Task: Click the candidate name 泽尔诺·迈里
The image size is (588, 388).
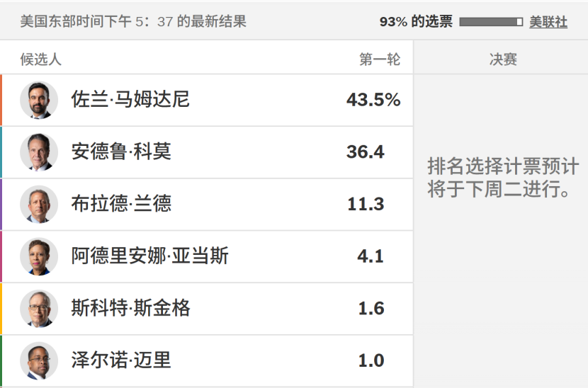Action: (x=121, y=360)
